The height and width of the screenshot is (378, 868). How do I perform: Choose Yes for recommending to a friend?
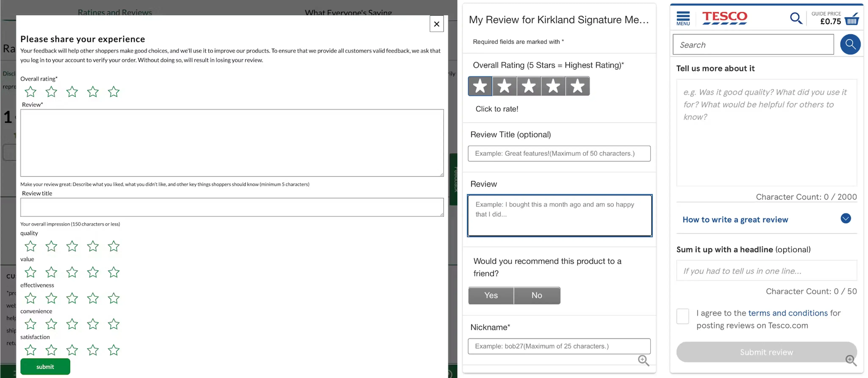coord(491,295)
